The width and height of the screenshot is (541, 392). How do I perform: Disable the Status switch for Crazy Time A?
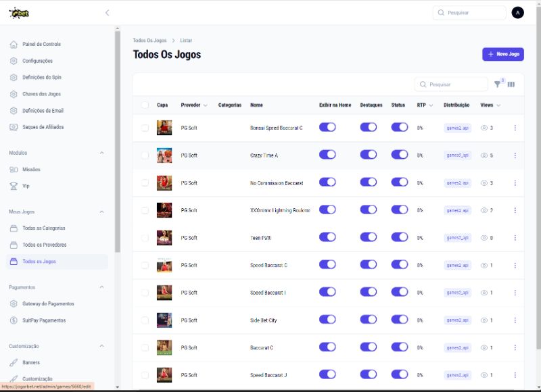[x=400, y=155]
